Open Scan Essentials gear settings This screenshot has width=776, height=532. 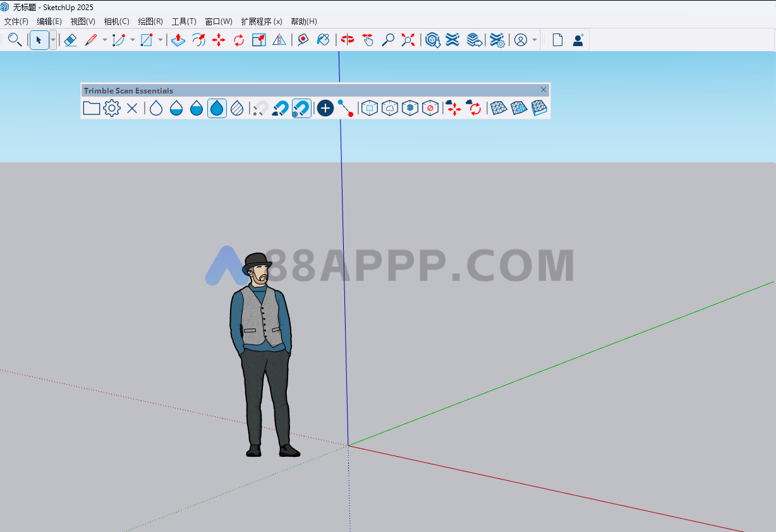(x=112, y=108)
